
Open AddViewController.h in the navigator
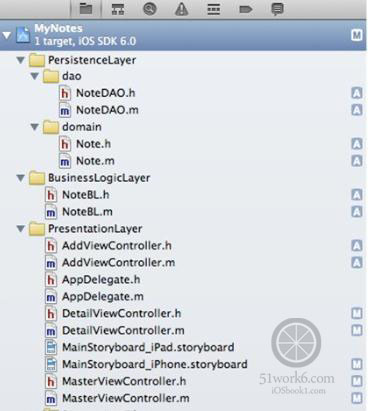click(117, 246)
